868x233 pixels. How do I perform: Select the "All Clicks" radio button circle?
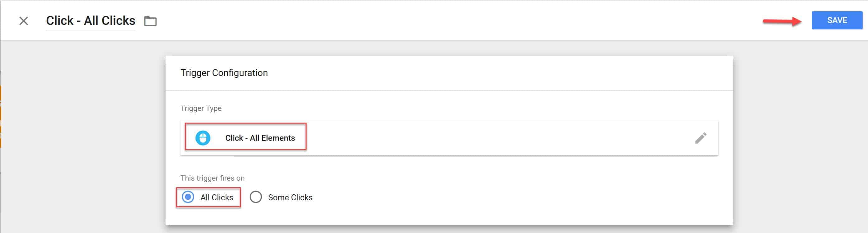[x=188, y=197]
